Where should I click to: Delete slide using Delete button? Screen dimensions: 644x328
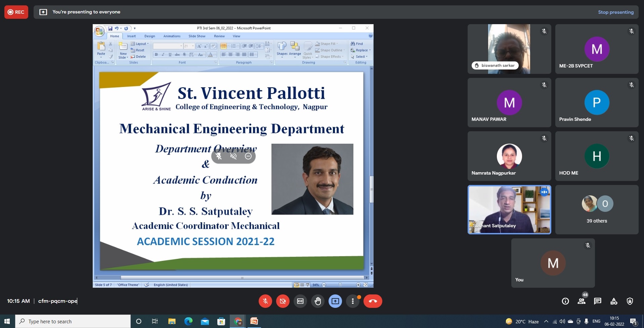[138, 56]
